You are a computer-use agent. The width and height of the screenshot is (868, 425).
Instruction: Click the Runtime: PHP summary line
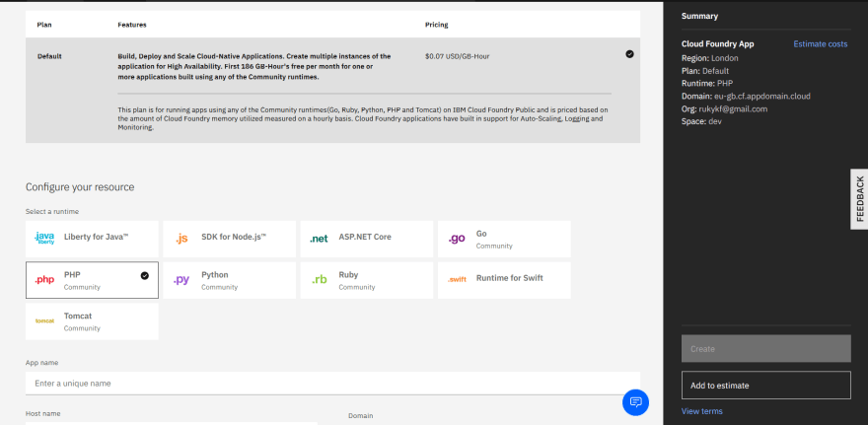pos(707,84)
